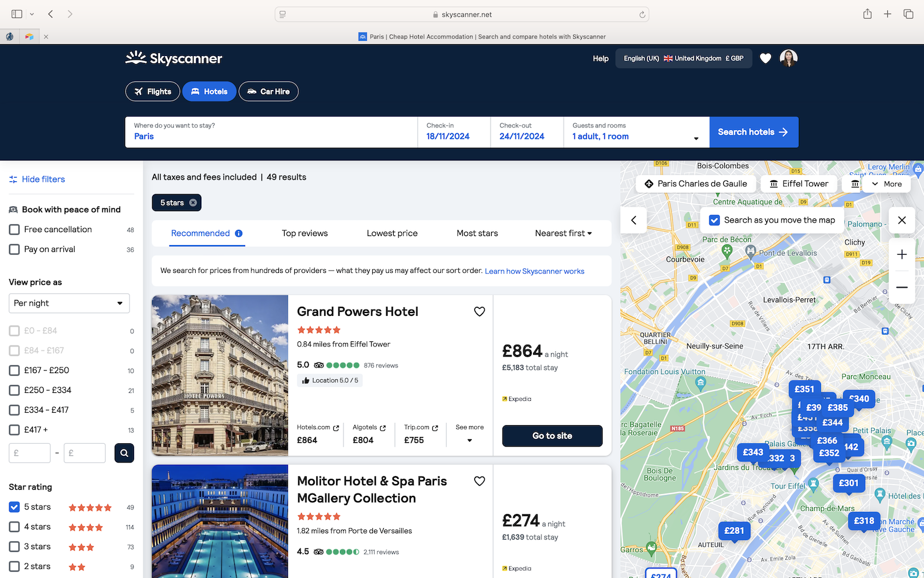
Task: Open the Nearest first sort dropdown
Action: tap(564, 233)
